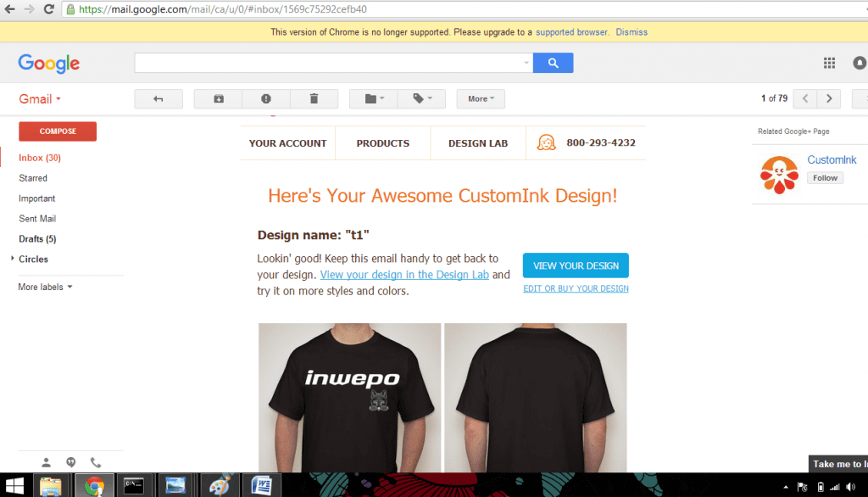Follow CustomInk on Google+

click(825, 178)
